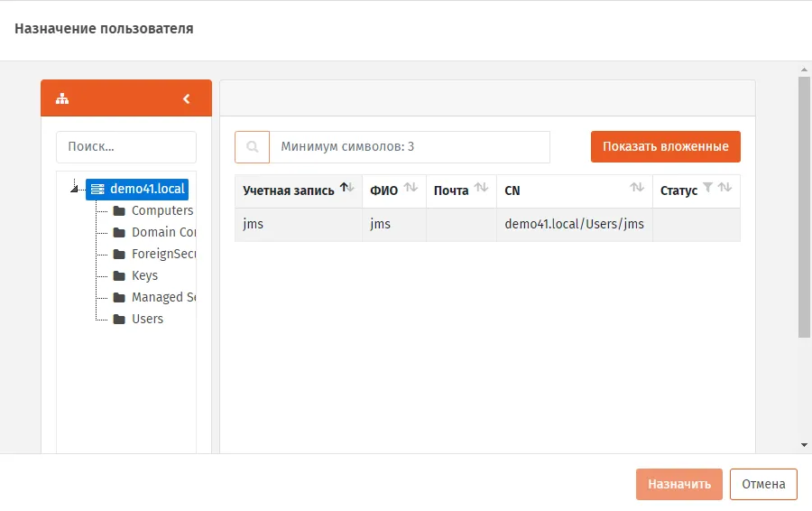Sort the Статус column
The width and height of the screenshot is (812, 511).
point(724,187)
